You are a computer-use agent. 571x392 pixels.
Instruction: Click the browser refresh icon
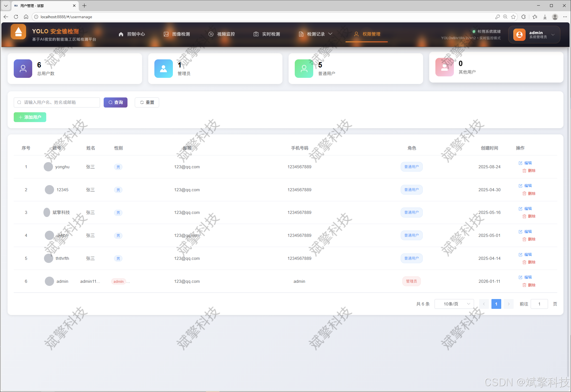pyautogui.click(x=16, y=17)
